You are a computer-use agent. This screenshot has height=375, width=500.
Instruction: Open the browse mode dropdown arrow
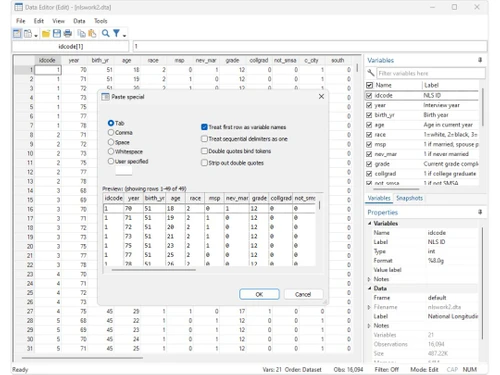pyautogui.click(x=36, y=35)
